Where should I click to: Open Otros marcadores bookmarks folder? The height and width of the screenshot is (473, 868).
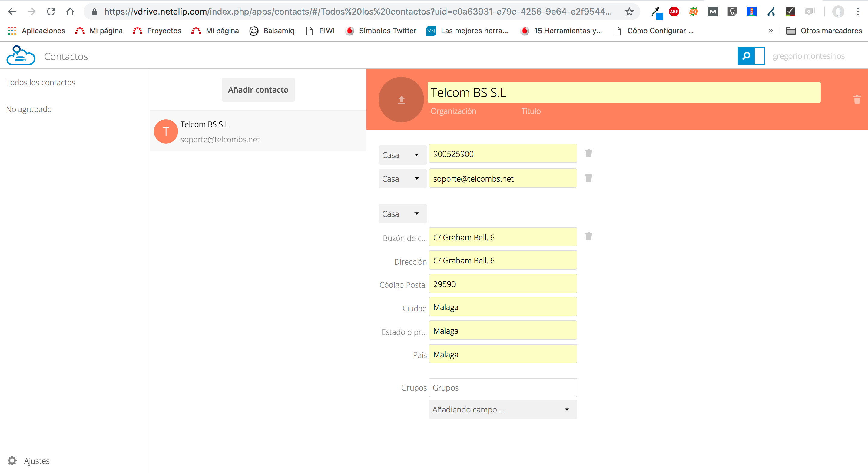click(824, 31)
